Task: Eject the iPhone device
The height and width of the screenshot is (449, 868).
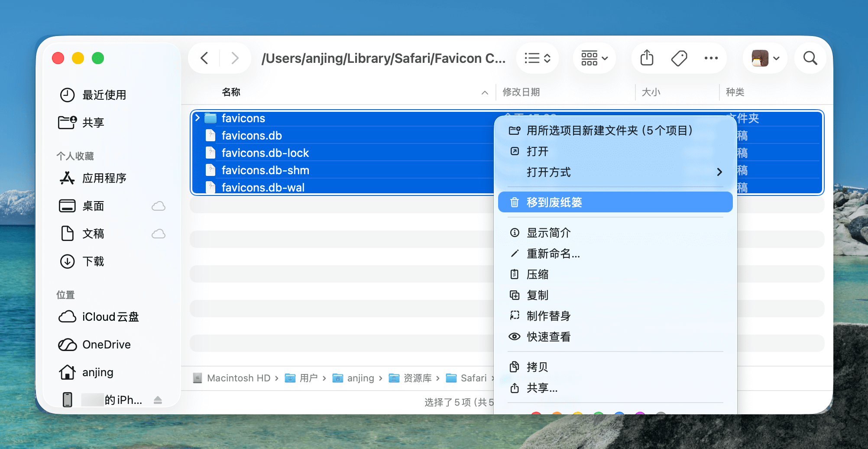Action: pos(158,400)
